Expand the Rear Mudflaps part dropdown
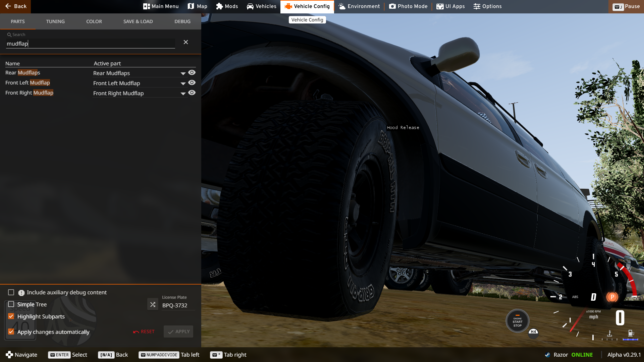The image size is (644, 362). [x=183, y=73]
